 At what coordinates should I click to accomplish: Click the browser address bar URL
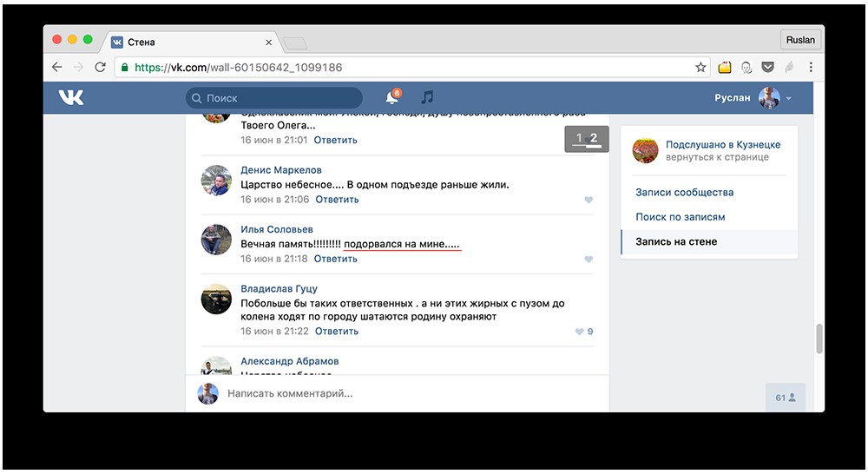click(x=239, y=68)
